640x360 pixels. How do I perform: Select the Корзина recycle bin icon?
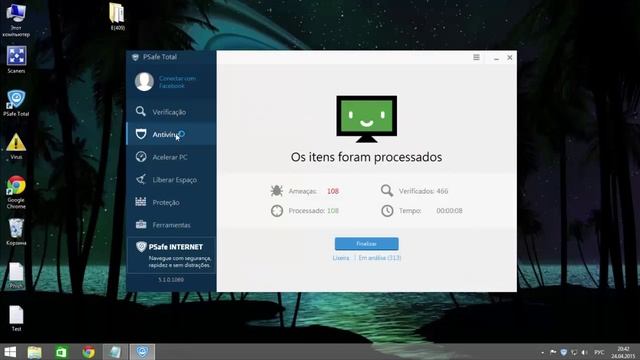16,232
